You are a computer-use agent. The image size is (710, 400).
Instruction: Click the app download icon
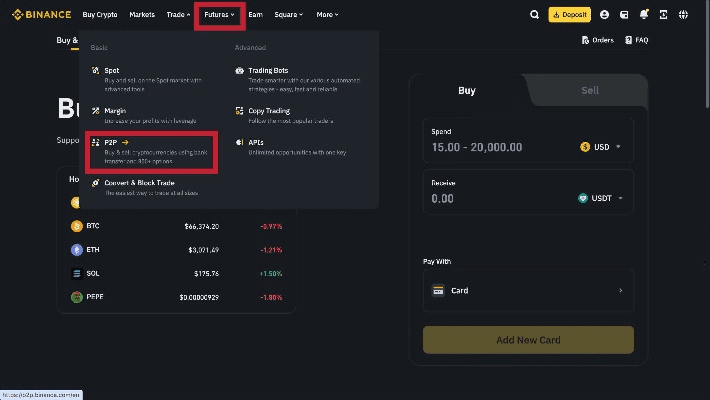tap(664, 15)
